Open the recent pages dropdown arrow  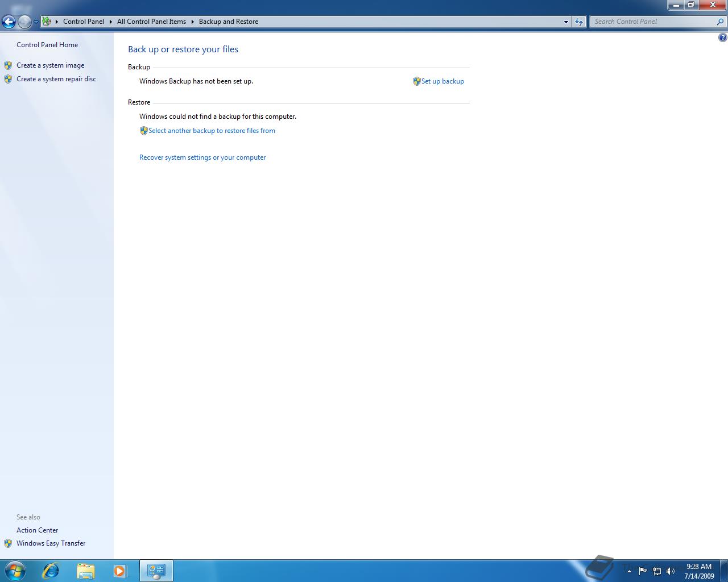[36, 22]
